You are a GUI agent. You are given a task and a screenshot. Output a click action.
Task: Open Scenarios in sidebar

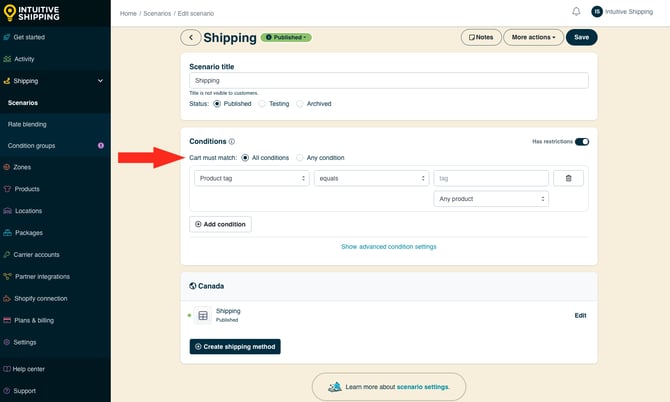pos(23,103)
